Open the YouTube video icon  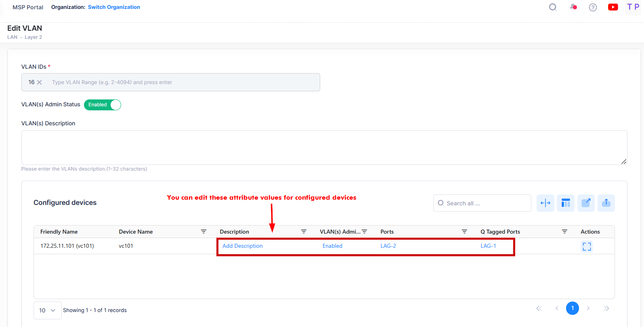(613, 7)
